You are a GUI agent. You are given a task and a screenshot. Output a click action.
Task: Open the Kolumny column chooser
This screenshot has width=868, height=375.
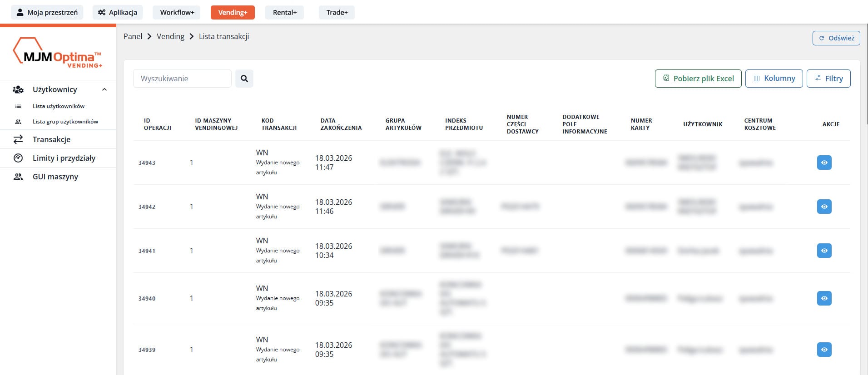click(774, 79)
